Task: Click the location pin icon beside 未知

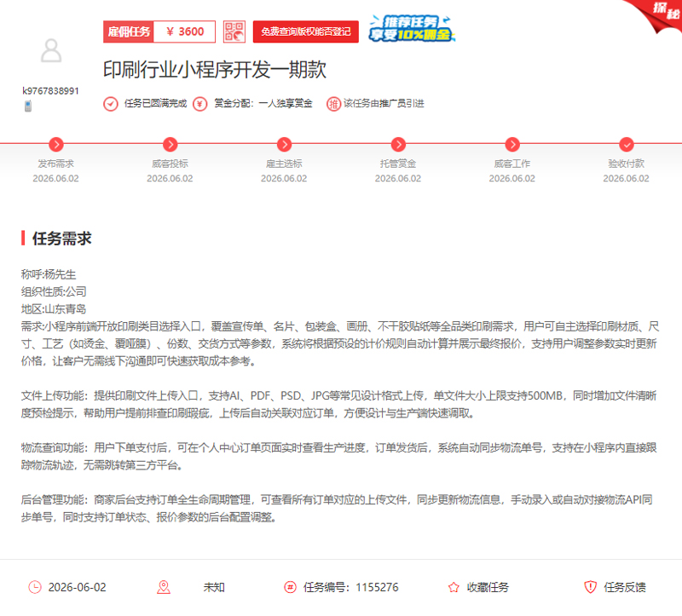Action: [x=164, y=587]
